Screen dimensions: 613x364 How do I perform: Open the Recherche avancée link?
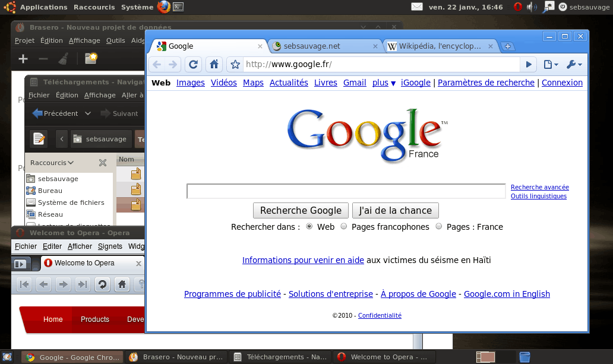tap(539, 187)
